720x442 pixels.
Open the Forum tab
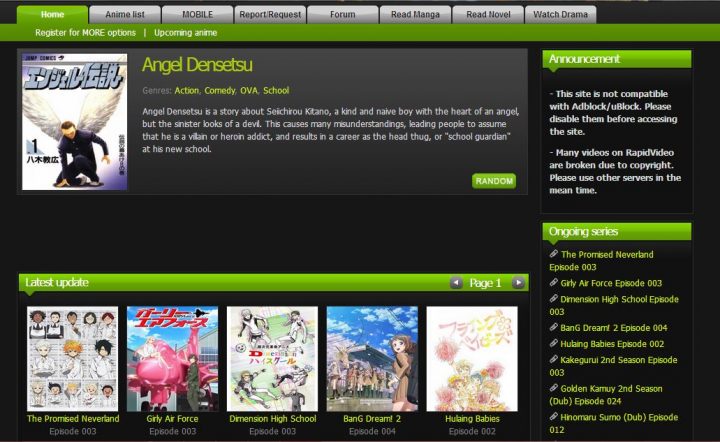click(x=343, y=14)
